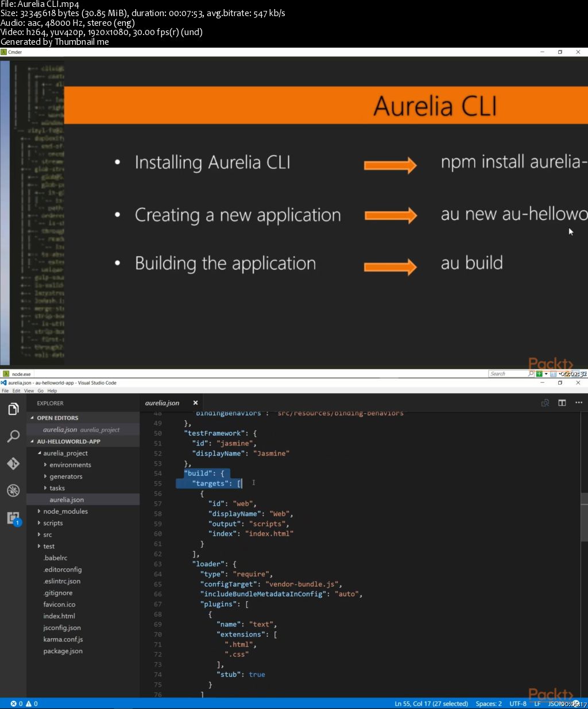Image resolution: width=588 pixels, height=709 pixels.
Task: Click the VS Code title bar logo icon
Action: coord(3,382)
